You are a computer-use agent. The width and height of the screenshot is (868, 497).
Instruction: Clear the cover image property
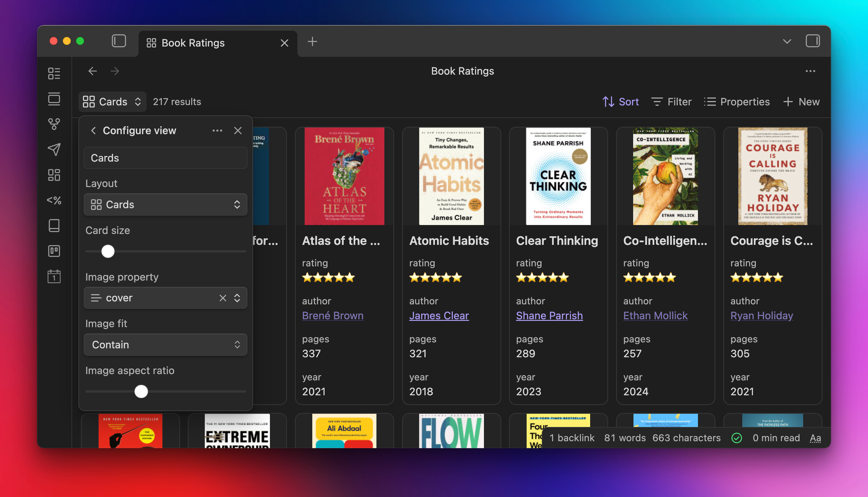pyautogui.click(x=223, y=298)
